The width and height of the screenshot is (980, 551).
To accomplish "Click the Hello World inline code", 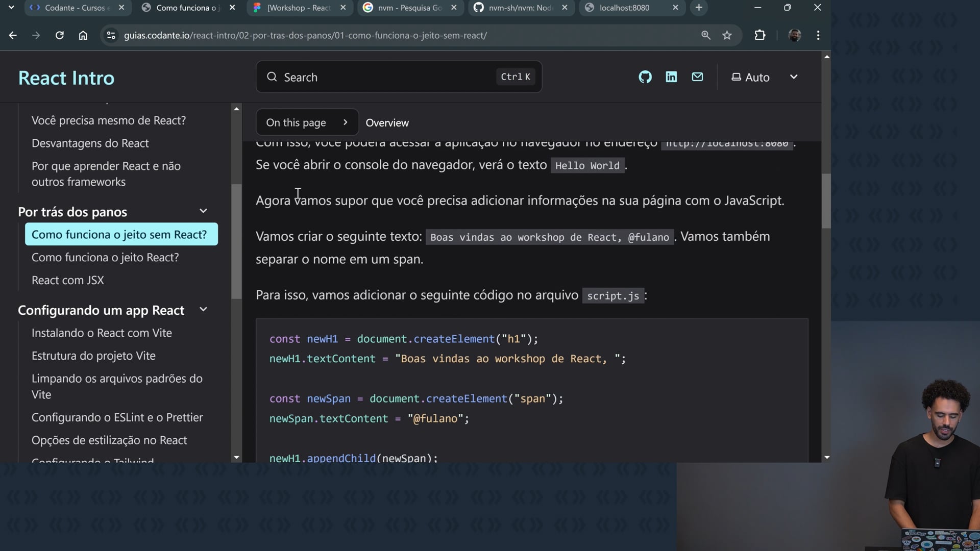I will click(587, 165).
